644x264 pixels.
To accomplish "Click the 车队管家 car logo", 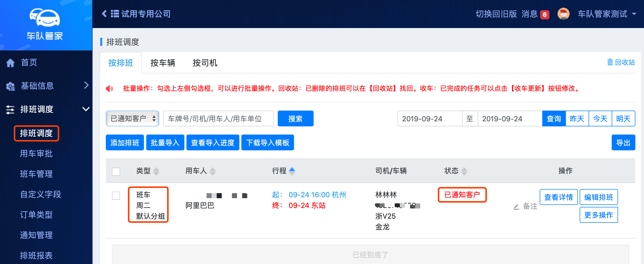I will coord(45,18).
